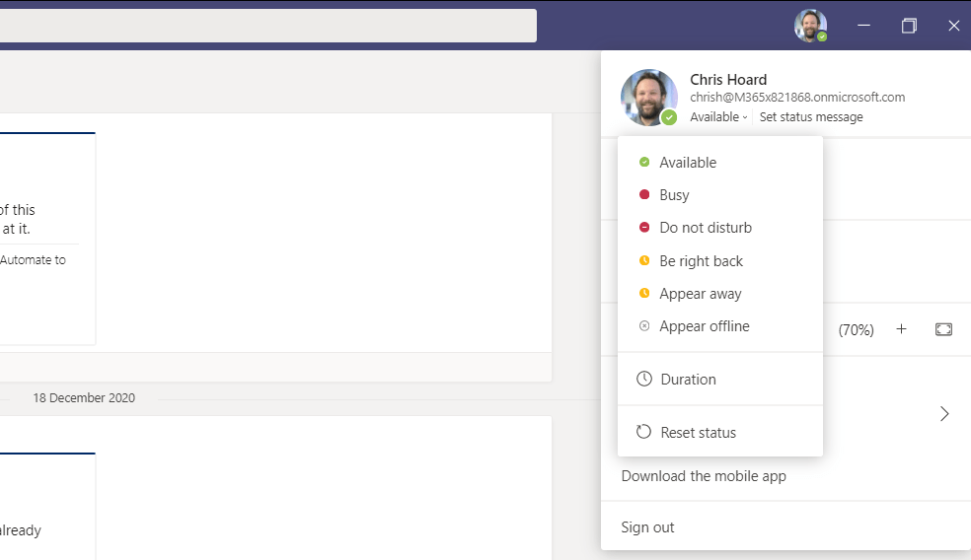
Task: Expand the submenu chevron arrow
Action: coord(944,414)
